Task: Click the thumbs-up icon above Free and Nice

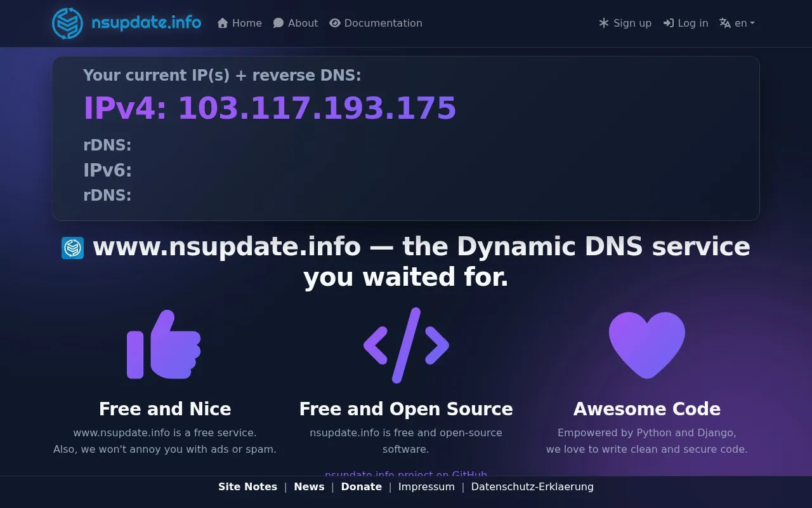Action: click(164, 345)
